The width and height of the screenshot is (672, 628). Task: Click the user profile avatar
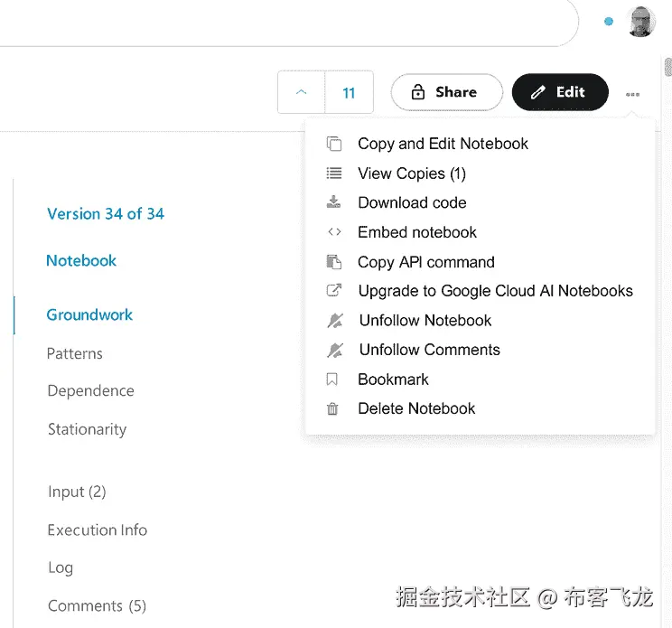point(641,21)
